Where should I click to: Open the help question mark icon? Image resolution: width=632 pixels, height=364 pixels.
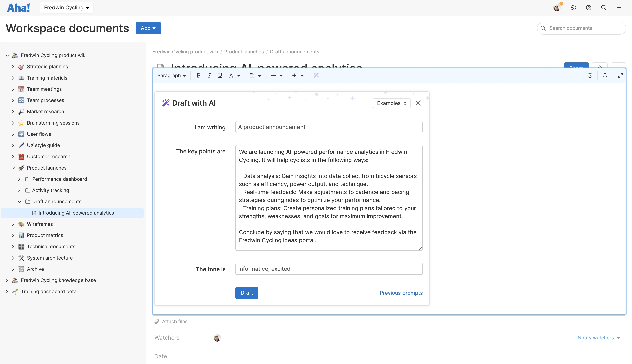[588, 8]
